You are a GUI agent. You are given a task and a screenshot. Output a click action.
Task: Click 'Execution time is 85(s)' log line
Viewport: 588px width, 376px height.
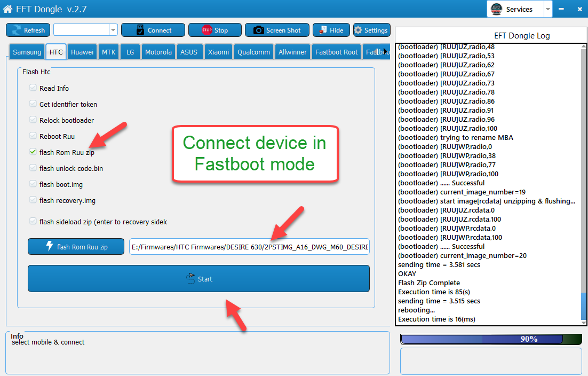[434, 292]
